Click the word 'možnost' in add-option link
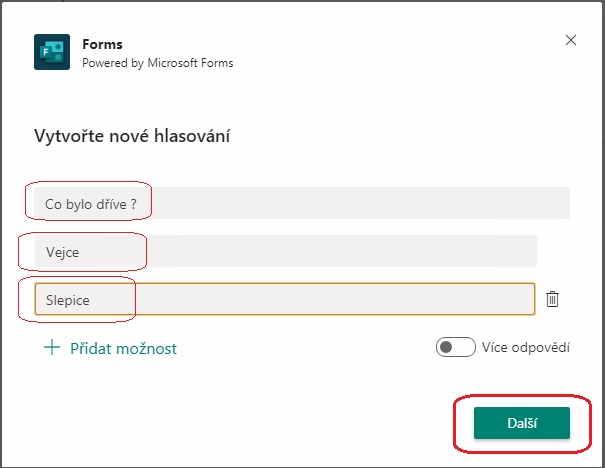The image size is (605, 468). pyautogui.click(x=147, y=349)
